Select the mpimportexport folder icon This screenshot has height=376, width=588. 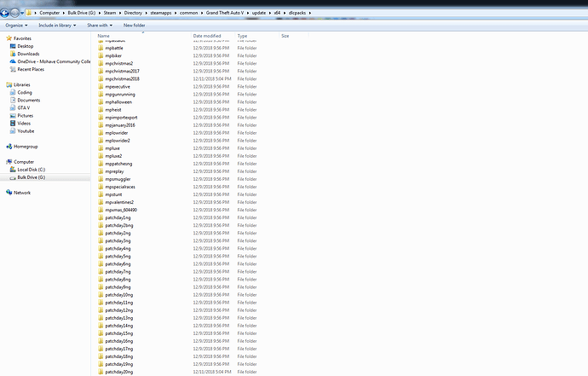pos(101,118)
